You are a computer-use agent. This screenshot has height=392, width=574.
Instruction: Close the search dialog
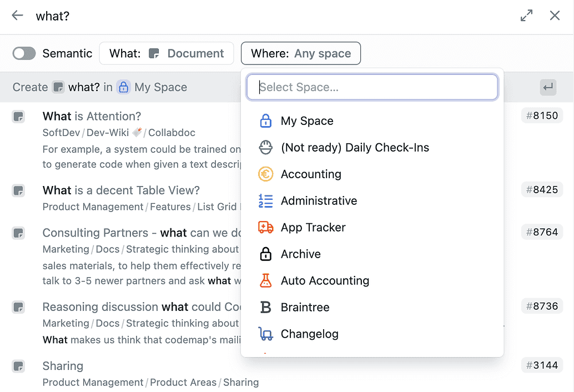(x=555, y=16)
